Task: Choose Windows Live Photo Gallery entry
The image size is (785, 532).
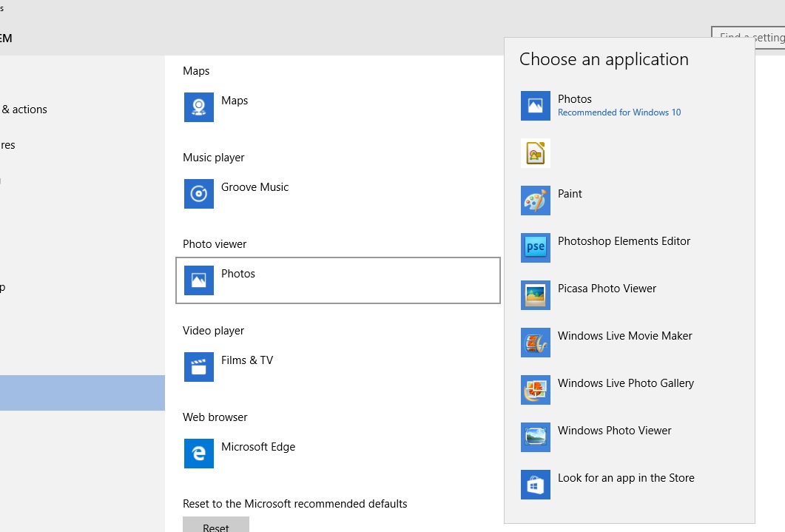Action: click(x=630, y=390)
